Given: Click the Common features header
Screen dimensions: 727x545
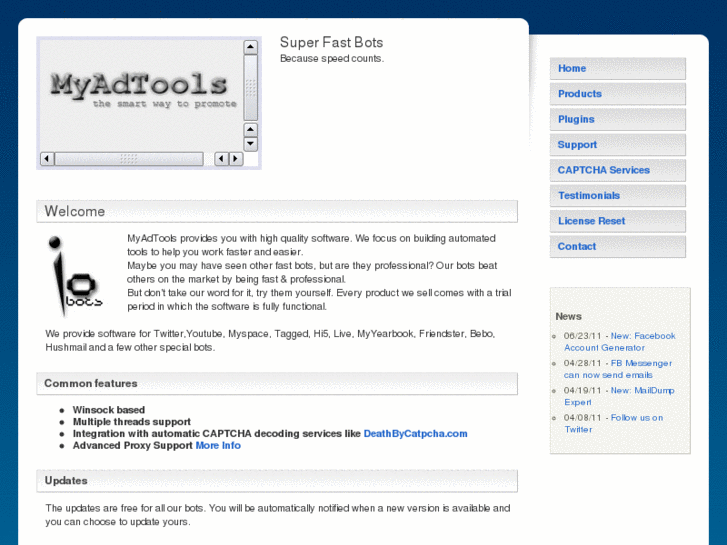Looking at the screenshot, I should point(277,384).
